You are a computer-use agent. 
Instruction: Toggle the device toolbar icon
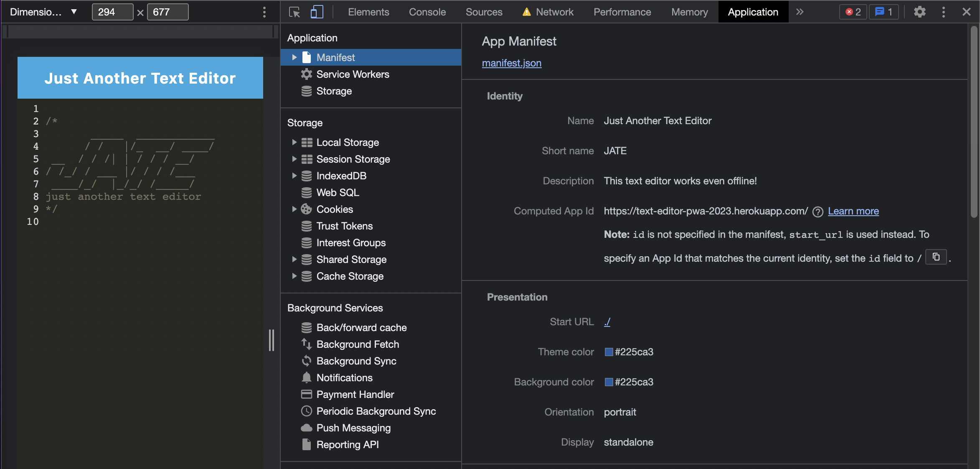[317, 12]
